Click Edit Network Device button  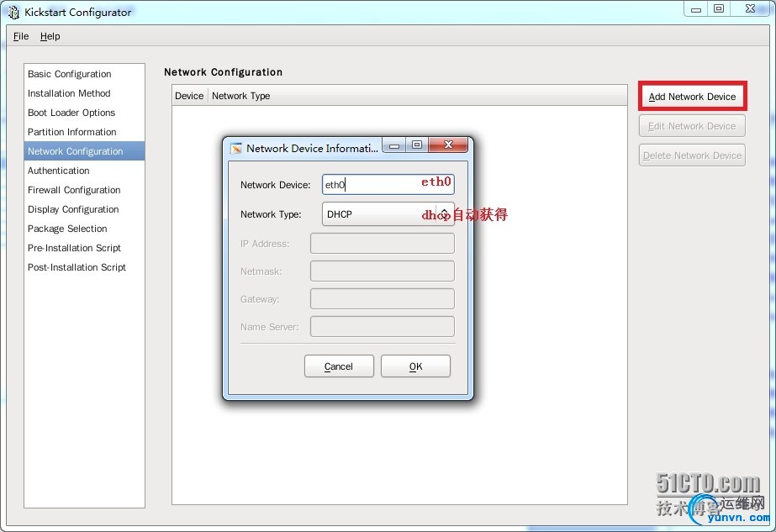tap(692, 126)
